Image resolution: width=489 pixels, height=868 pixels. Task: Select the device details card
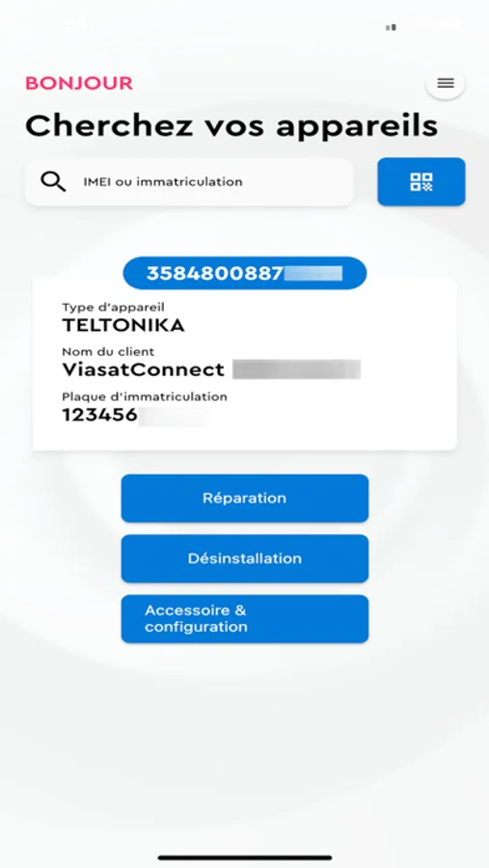click(x=245, y=364)
